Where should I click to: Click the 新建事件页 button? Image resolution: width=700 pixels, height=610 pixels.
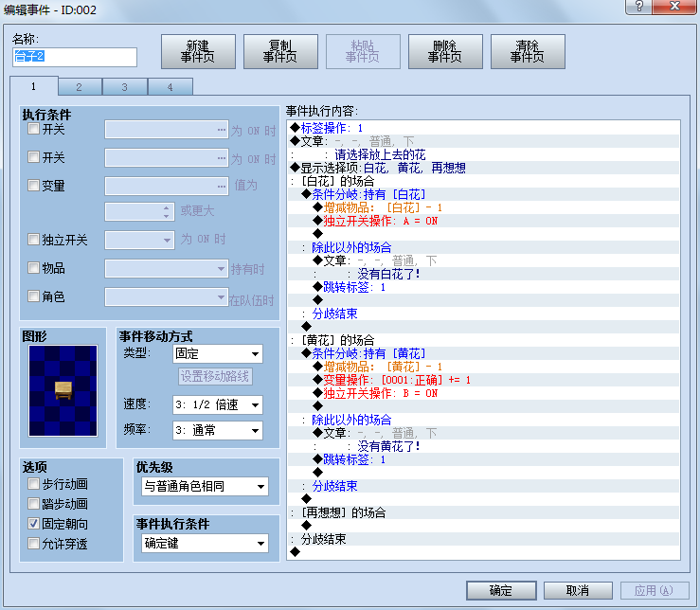pos(198,51)
